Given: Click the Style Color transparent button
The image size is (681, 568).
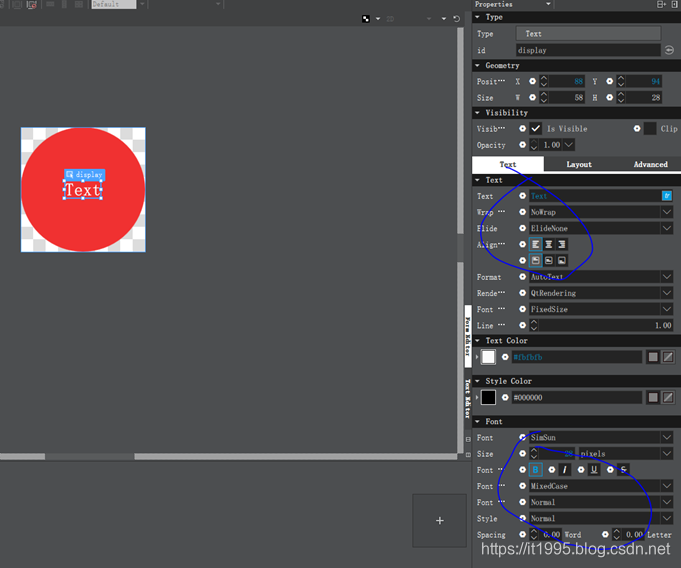Looking at the screenshot, I should pos(668,397).
